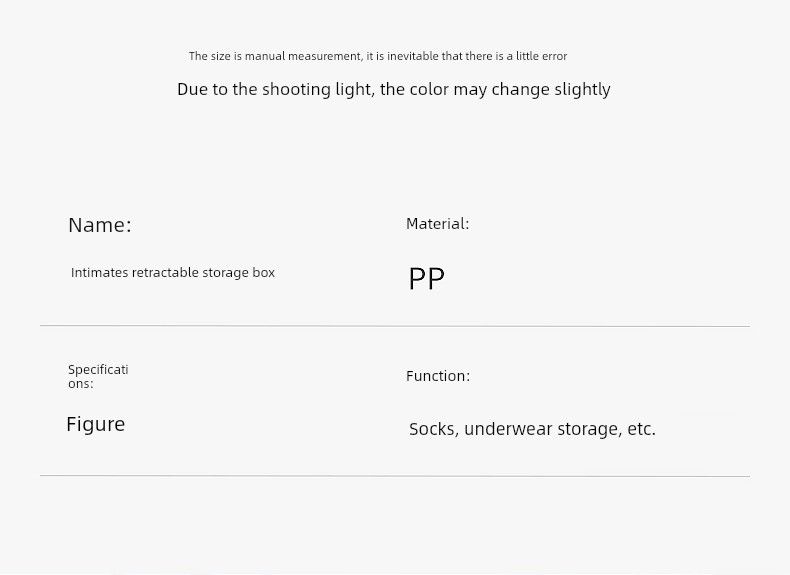This screenshot has height=575, width=790.
Task: Select 'Intimates retractable storage box' text
Action: click(x=173, y=273)
